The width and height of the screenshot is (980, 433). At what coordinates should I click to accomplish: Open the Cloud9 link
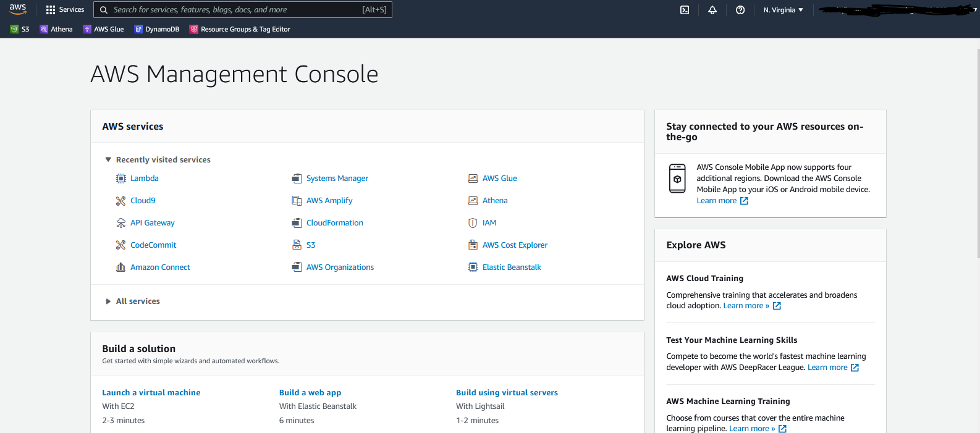click(x=143, y=201)
